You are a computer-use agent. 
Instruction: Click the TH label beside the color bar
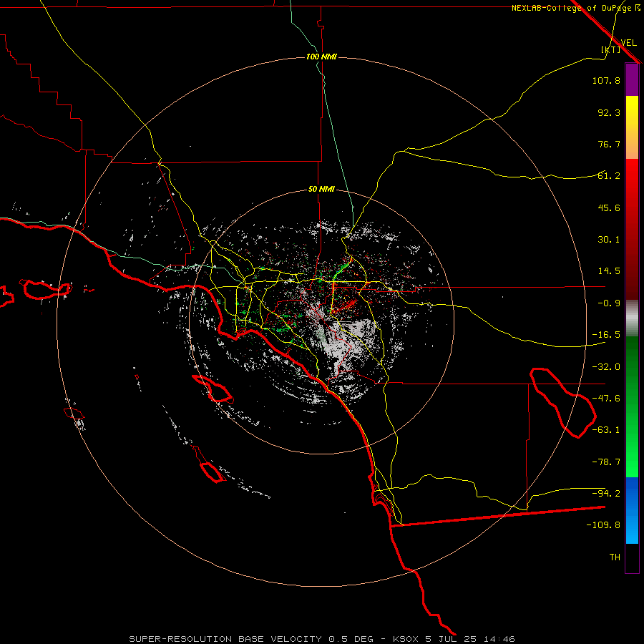click(615, 557)
